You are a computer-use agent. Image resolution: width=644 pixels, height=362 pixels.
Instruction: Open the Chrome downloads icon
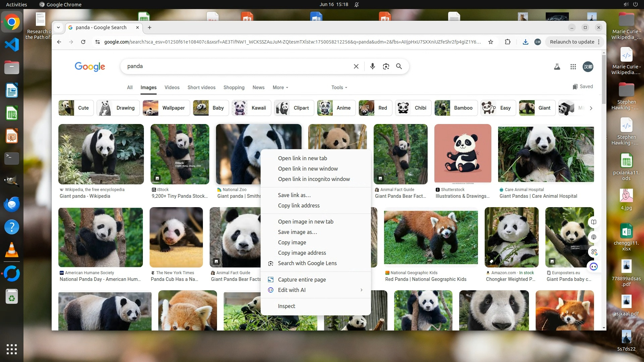pyautogui.click(x=525, y=42)
